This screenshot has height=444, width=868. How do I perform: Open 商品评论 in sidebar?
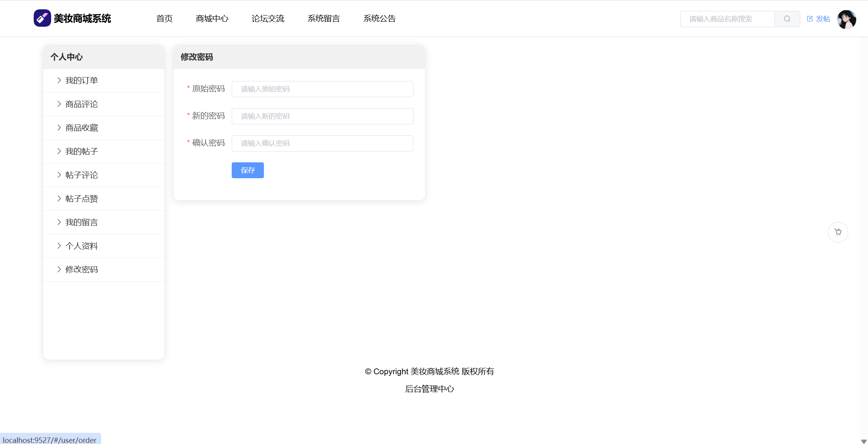pos(81,104)
